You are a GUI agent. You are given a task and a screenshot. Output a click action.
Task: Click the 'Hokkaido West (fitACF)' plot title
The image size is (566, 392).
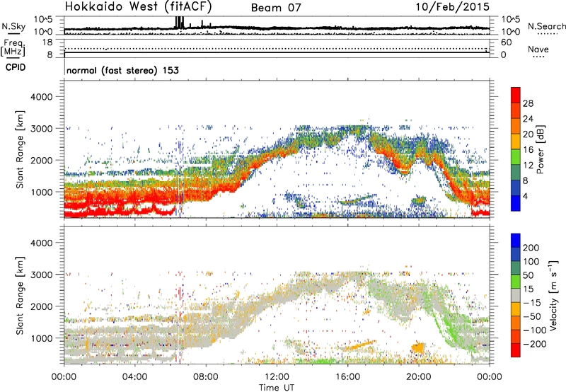[138, 7]
